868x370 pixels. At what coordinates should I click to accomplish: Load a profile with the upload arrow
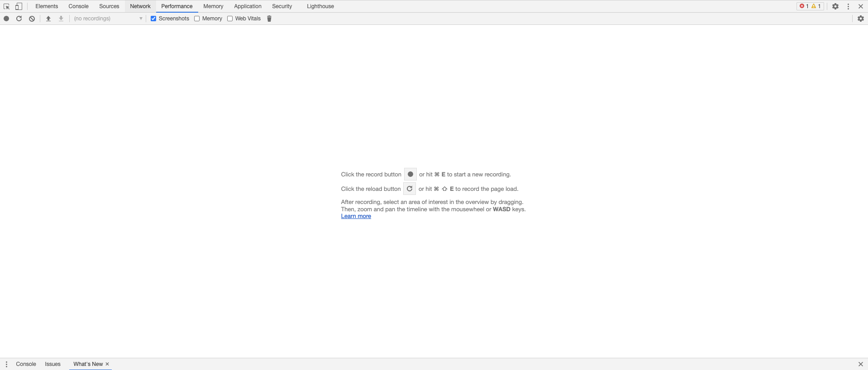(48, 19)
